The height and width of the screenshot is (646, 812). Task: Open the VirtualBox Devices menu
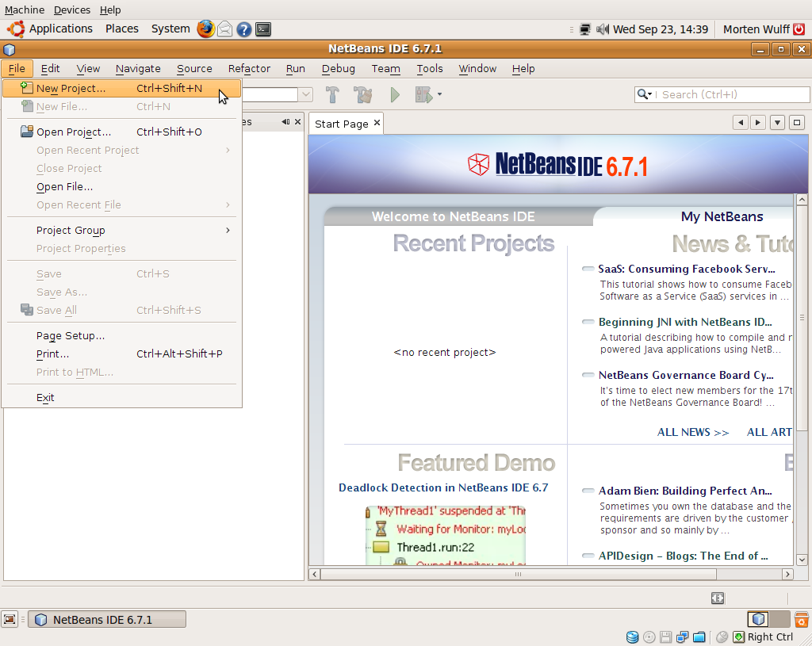click(72, 10)
